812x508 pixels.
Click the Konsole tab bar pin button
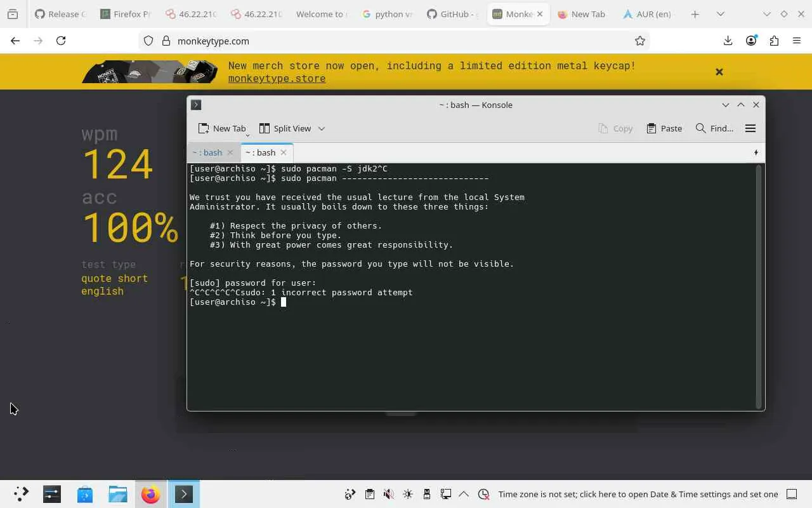(x=756, y=152)
